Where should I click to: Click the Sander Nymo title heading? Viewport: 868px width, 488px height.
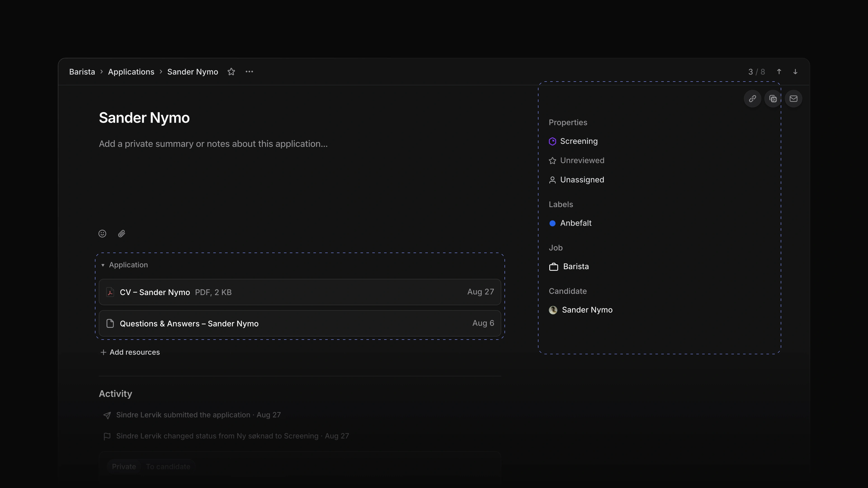click(x=144, y=118)
